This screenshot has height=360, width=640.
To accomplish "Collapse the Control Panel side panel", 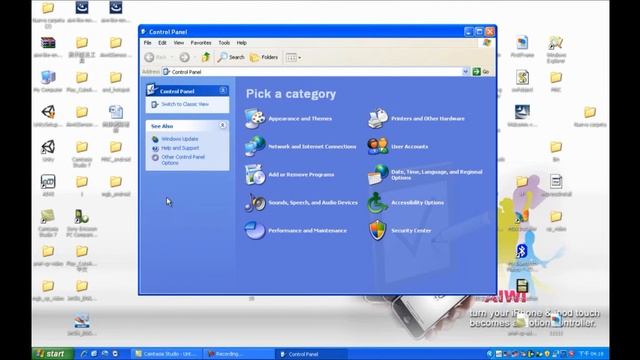I will (x=223, y=91).
